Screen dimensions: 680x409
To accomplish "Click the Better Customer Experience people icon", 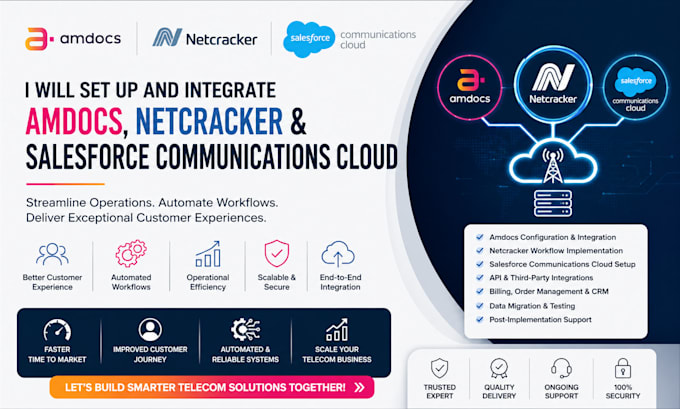I will [x=52, y=255].
